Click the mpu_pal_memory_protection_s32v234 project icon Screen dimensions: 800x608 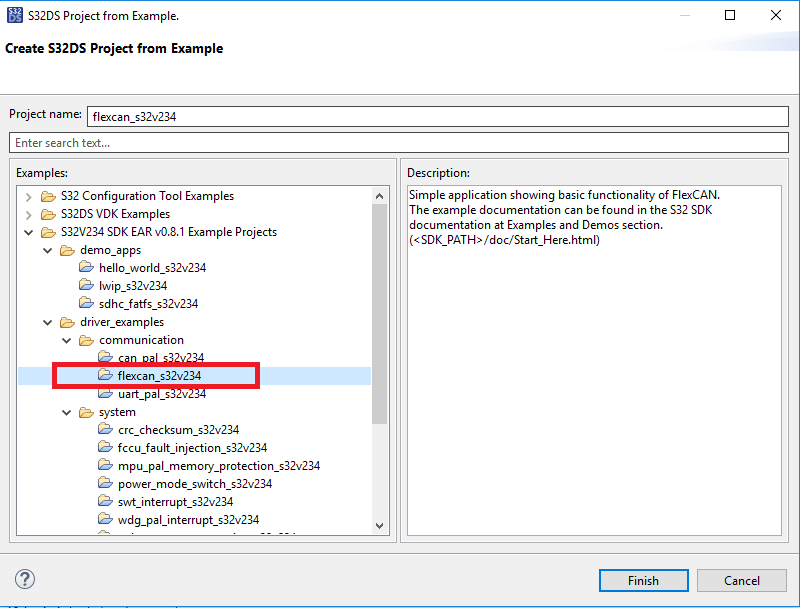pos(105,466)
